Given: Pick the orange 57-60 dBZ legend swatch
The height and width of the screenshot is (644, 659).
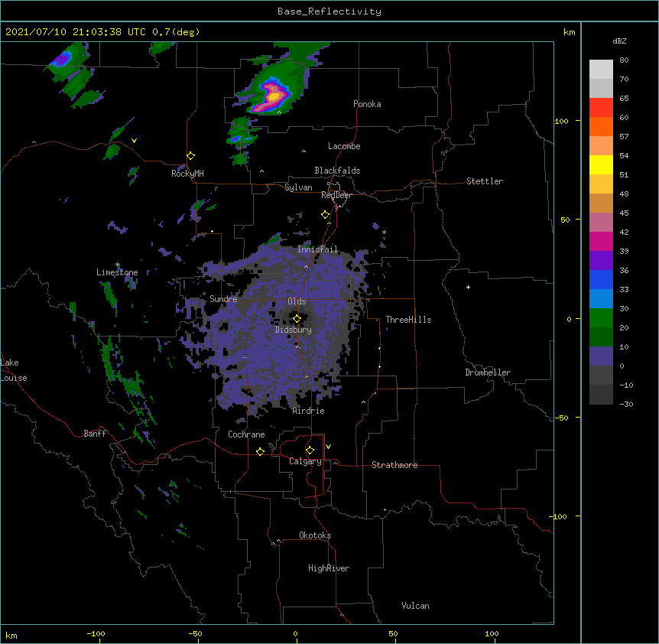Looking at the screenshot, I should tap(601, 126).
